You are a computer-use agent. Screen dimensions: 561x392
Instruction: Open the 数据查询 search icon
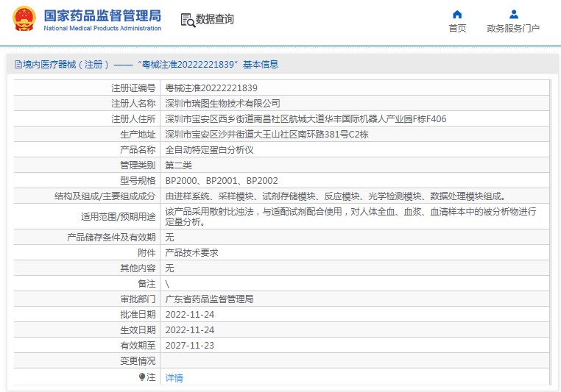188,21
